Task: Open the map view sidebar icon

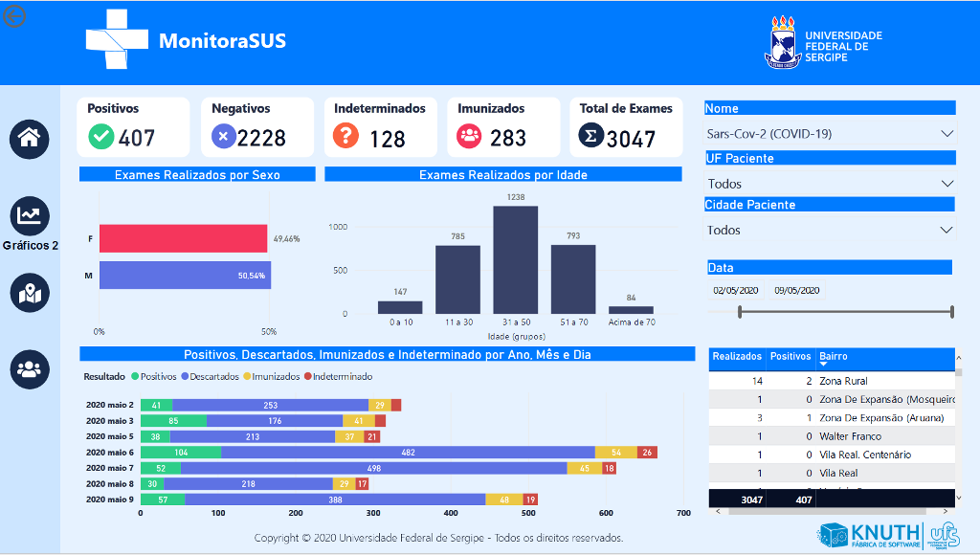Action: click(x=30, y=293)
